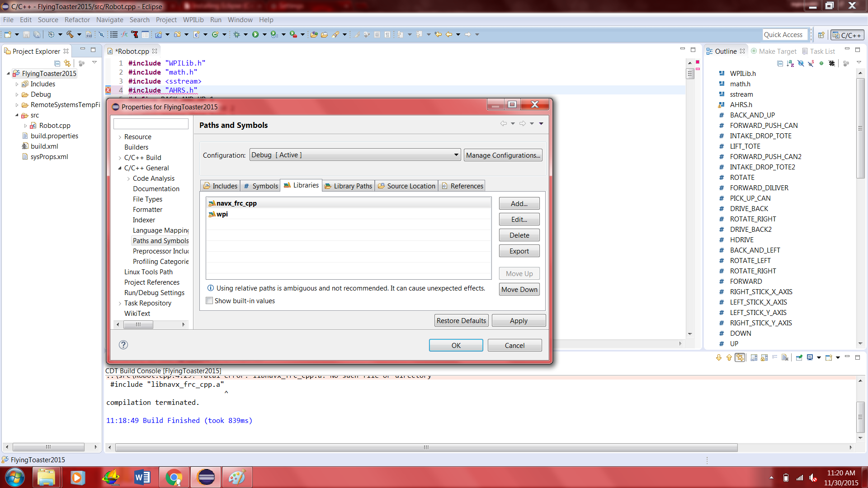
Task: Select navx_frc_cpp library entry
Action: pyautogui.click(x=349, y=203)
